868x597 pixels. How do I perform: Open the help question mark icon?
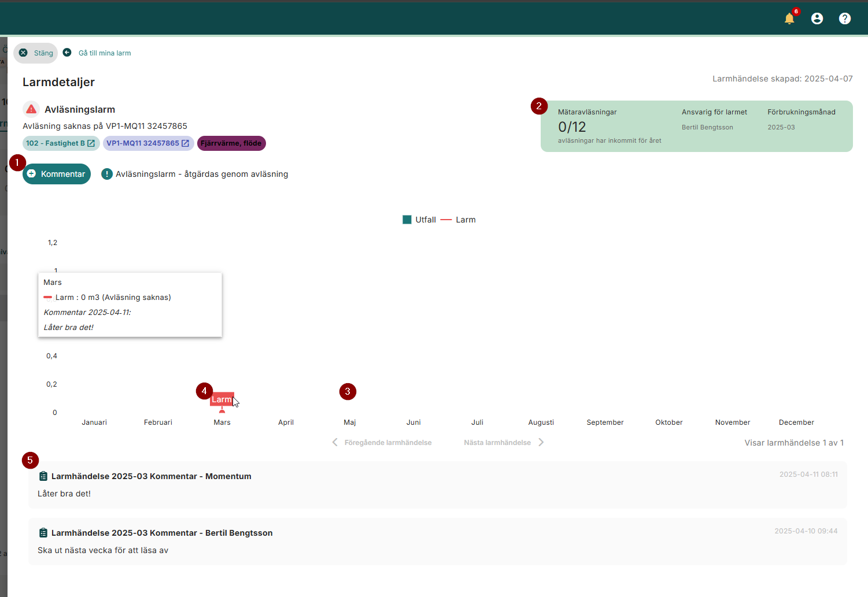[x=845, y=18]
